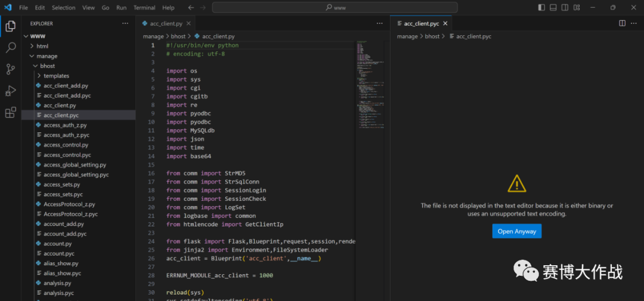The height and width of the screenshot is (301, 644).
Task: Open the File menu
Action: point(23,7)
